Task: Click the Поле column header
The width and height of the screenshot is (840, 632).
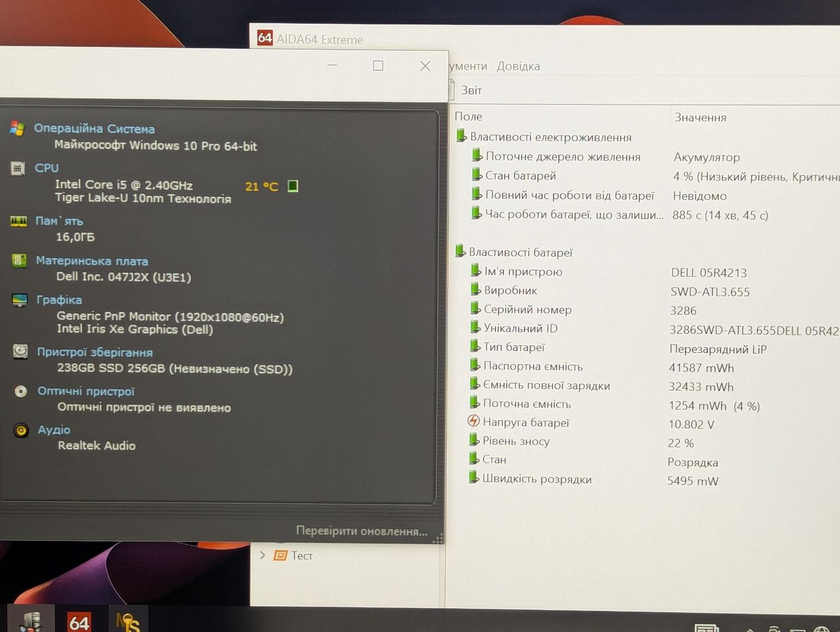Action: click(469, 116)
